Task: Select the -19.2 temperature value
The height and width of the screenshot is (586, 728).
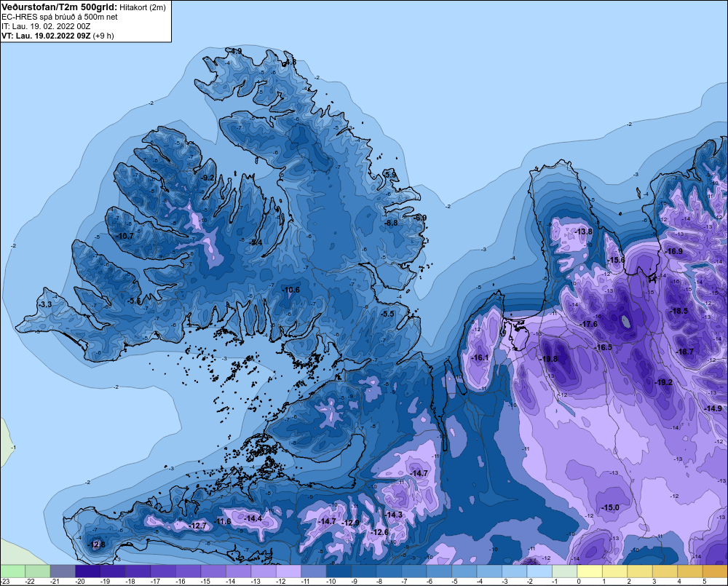Action: [x=663, y=382]
